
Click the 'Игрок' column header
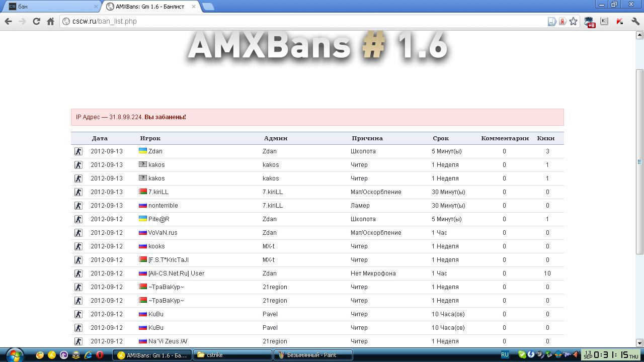pos(150,138)
